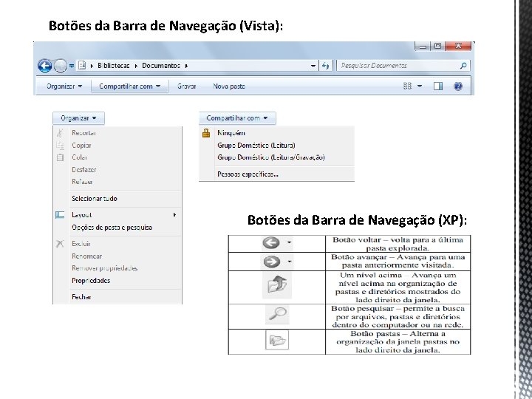The width and height of the screenshot is (532, 399).
Task: Open the view options dropdown arrow
Action: (x=420, y=86)
